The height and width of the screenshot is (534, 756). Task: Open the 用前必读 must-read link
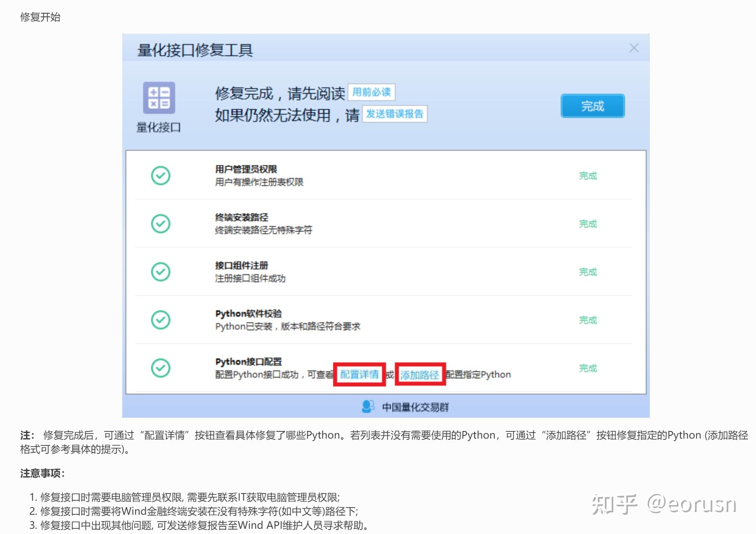coord(372,91)
